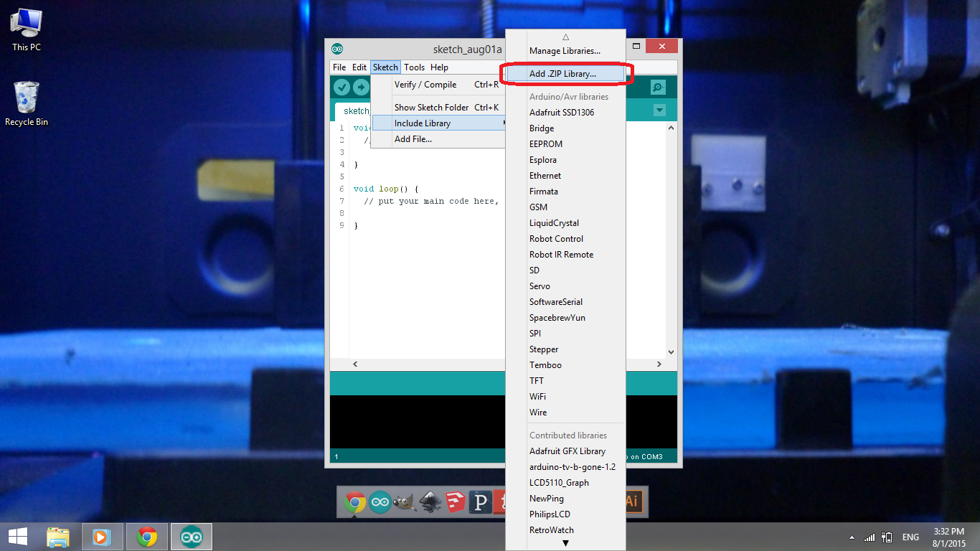Select Add .ZIP Library... entry
The width and height of the screenshot is (980, 551).
(x=565, y=74)
